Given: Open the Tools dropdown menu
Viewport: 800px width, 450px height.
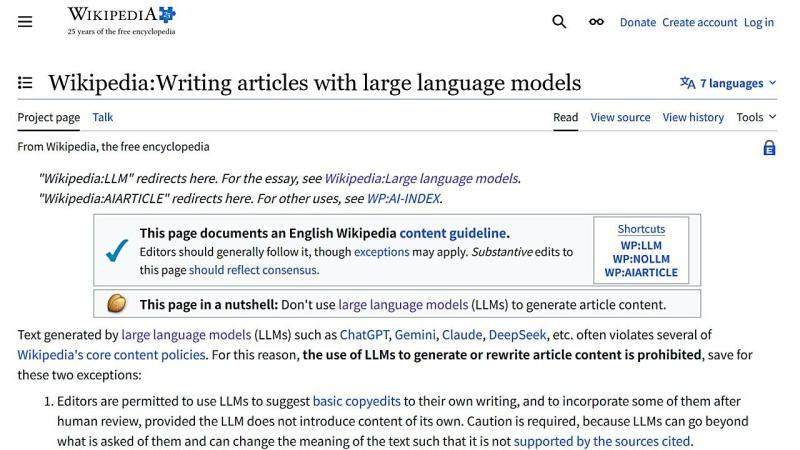Looking at the screenshot, I should tap(755, 117).
